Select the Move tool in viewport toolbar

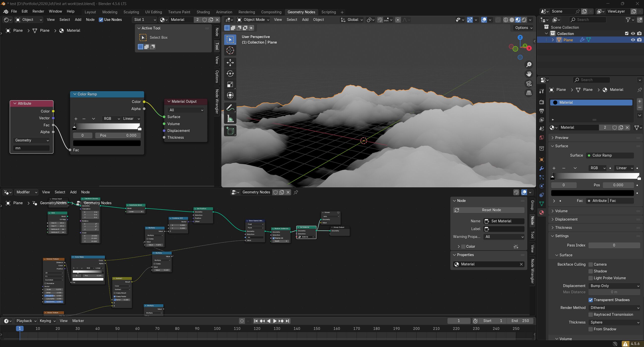[230, 62]
